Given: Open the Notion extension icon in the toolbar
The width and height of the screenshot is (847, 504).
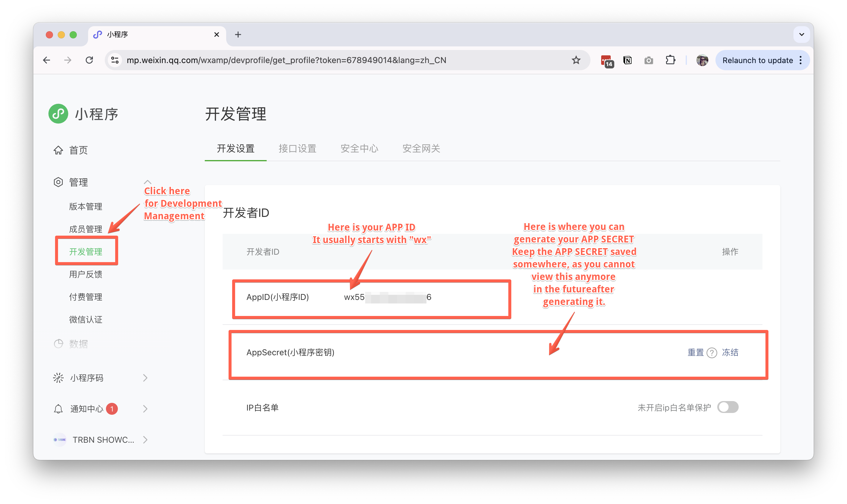Looking at the screenshot, I should coord(628,60).
